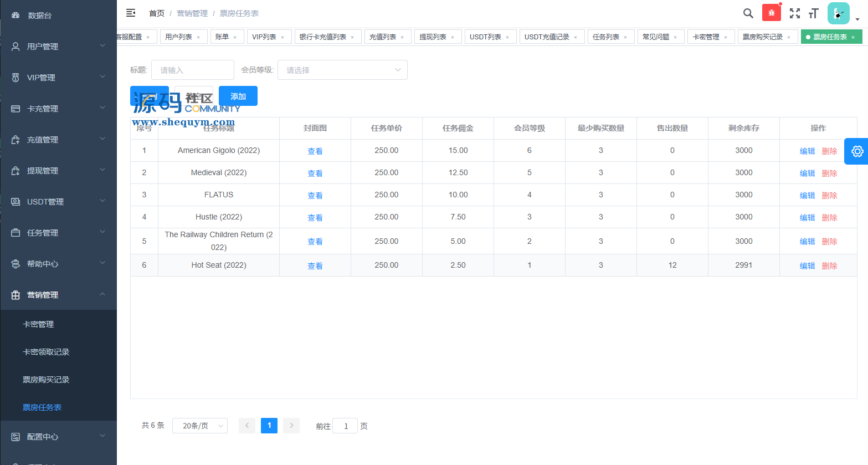
Task: Click the 标题 search input field
Action: click(x=192, y=70)
